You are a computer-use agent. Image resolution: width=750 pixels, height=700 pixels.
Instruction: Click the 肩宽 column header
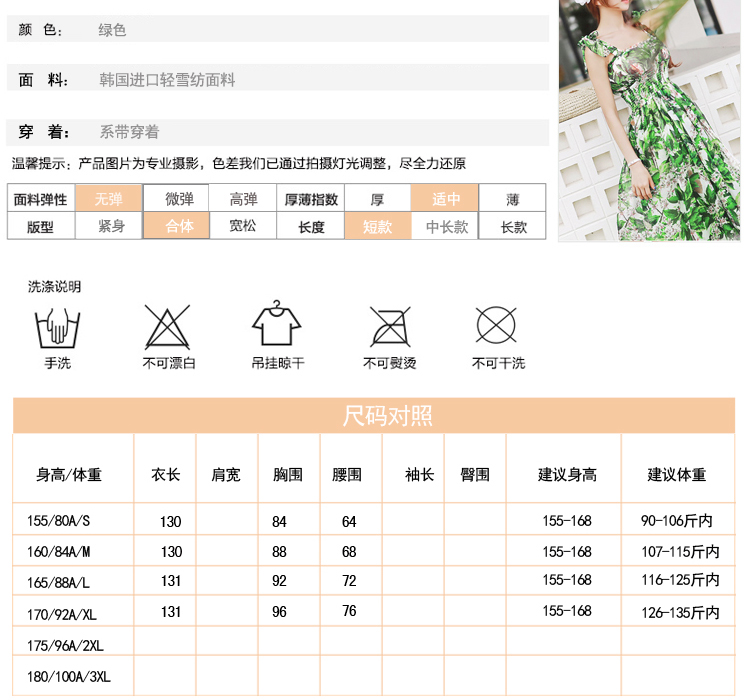coord(227,468)
